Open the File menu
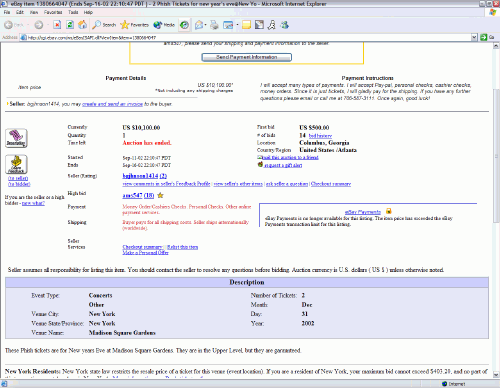Image resolution: width=500 pixels, height=388 pixels. [7, 12]
